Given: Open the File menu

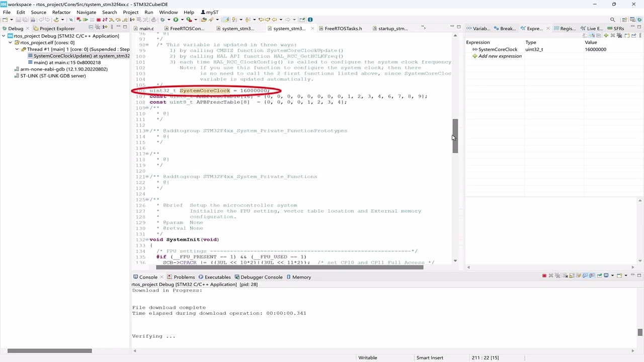Looking at the screenshot, I should click(7, 12).
